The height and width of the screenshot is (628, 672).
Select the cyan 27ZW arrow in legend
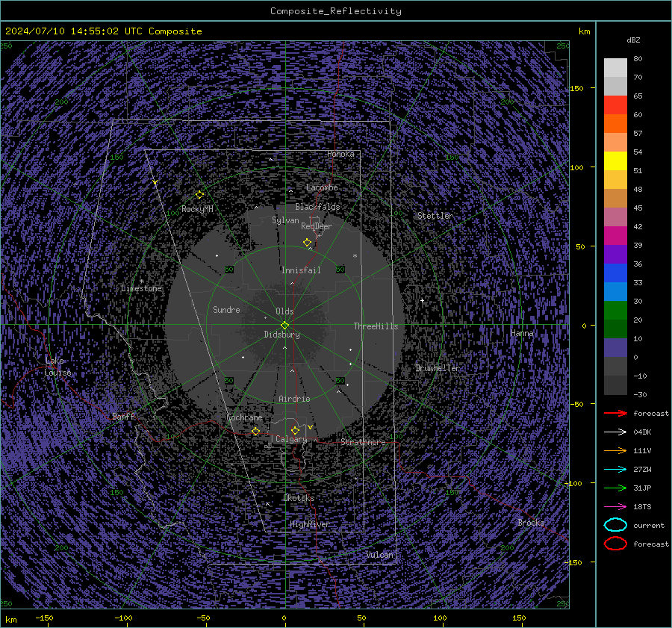coord(615,470)
